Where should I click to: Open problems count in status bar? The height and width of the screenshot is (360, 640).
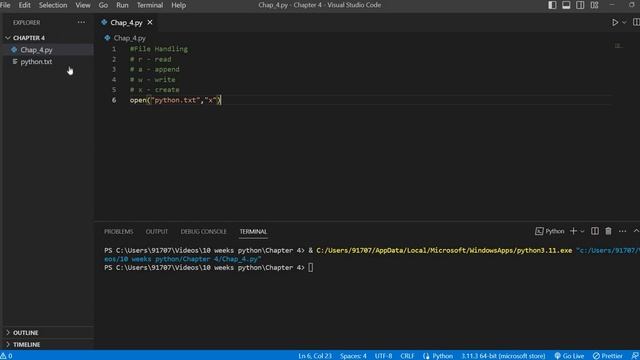7,356
